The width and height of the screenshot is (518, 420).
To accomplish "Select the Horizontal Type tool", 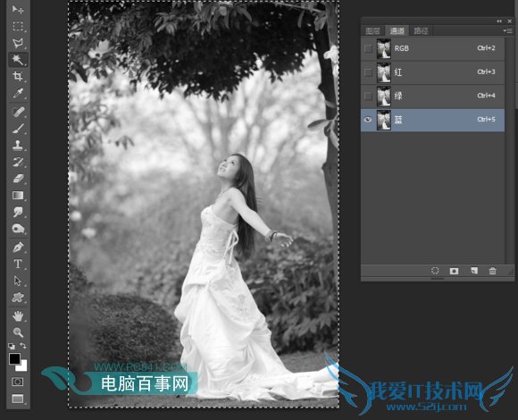I will tap(18, 264).
